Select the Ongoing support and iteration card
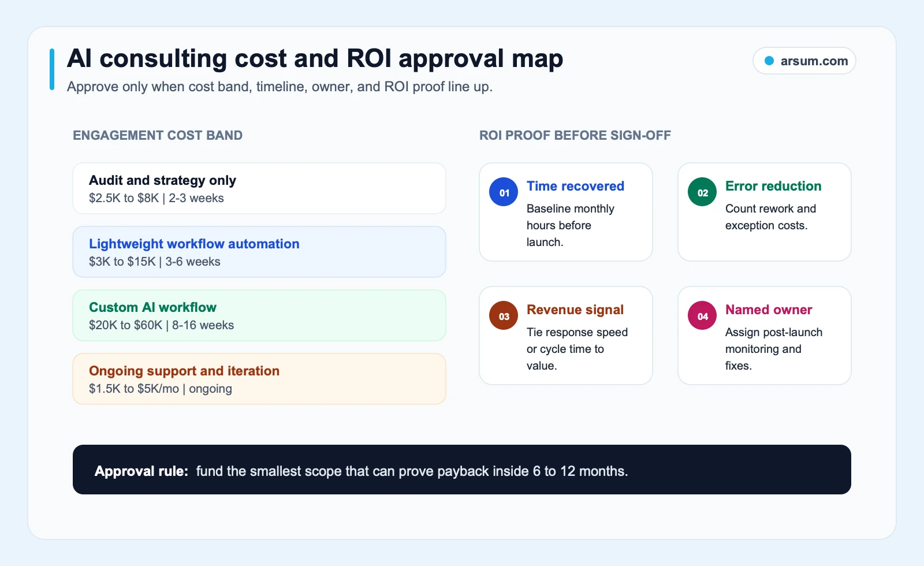 pyautogui.click(x=259, y=379)
